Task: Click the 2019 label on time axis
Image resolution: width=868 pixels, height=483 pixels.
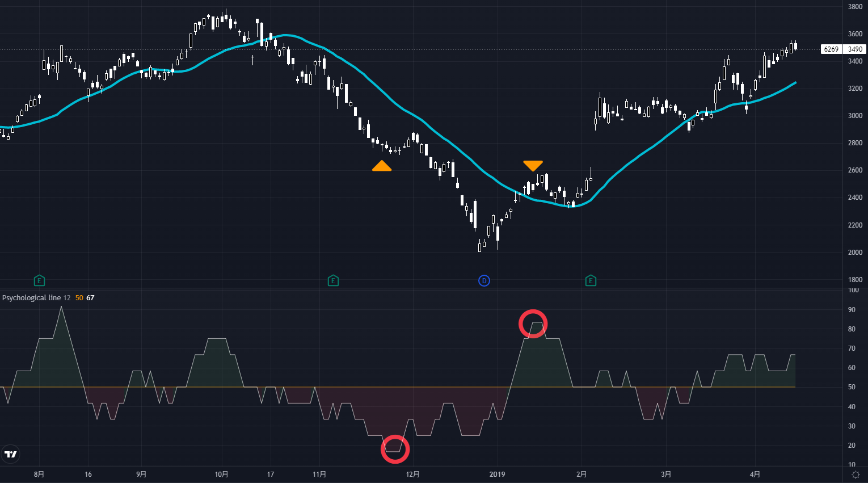Action: (497, 474)
